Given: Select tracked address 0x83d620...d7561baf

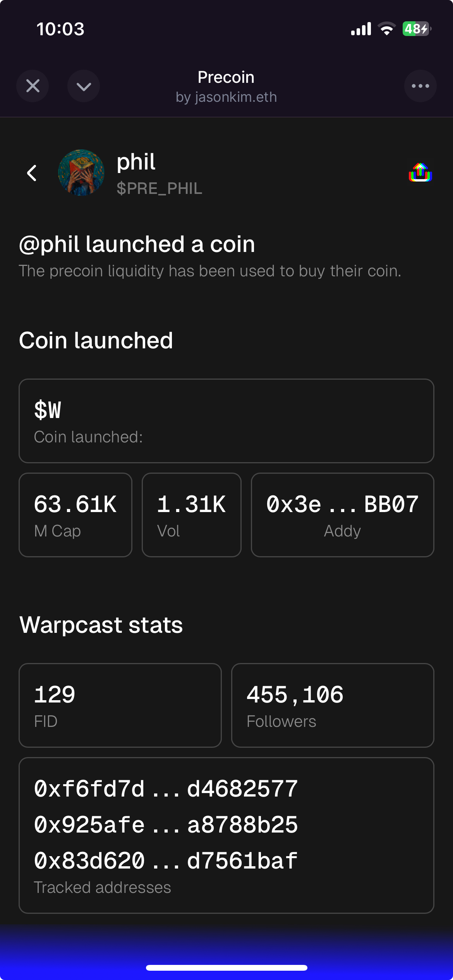Looking at the screenshot, I should [x=166, y=861].
